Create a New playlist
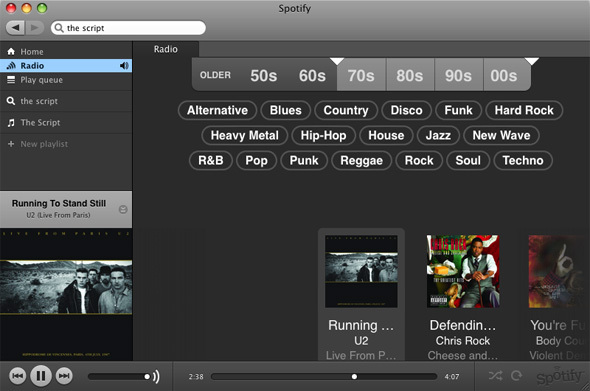 point(66,144)
